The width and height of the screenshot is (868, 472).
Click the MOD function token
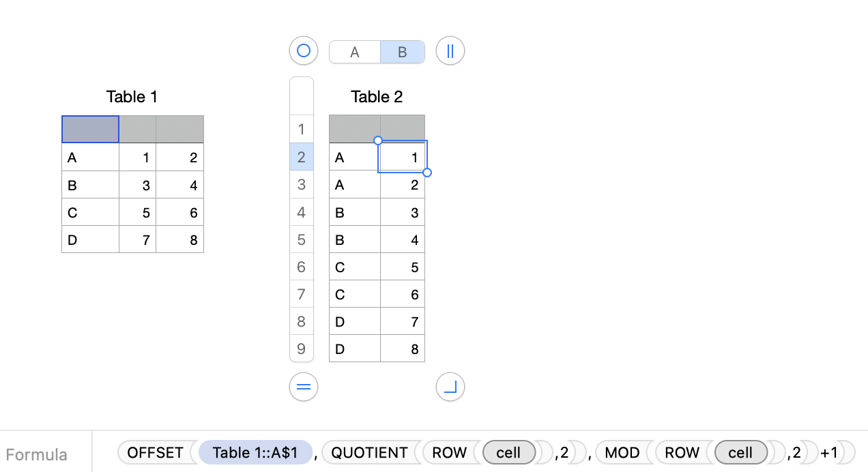click(620, 452)
